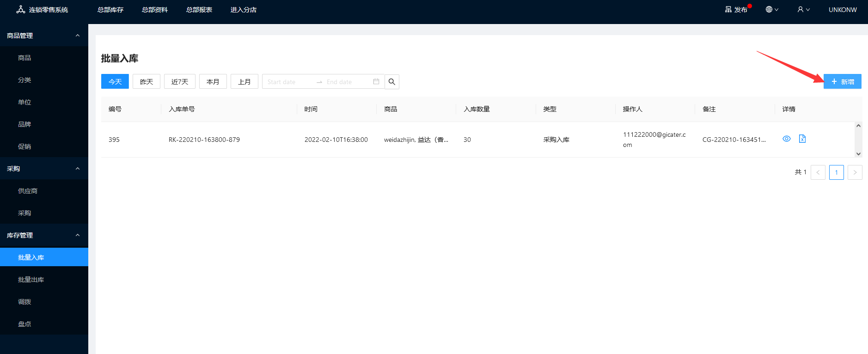This screenshot has height=354, width=868.
Task: Click the 时间 column header
Action: (x=311, y=109)
